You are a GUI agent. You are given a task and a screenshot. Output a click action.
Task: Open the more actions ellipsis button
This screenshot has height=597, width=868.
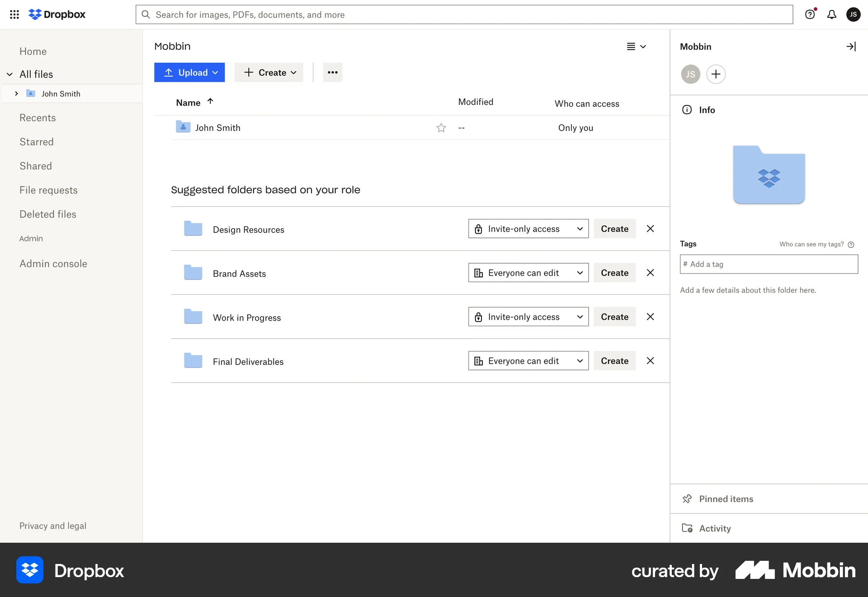click(x=333, y=72)
